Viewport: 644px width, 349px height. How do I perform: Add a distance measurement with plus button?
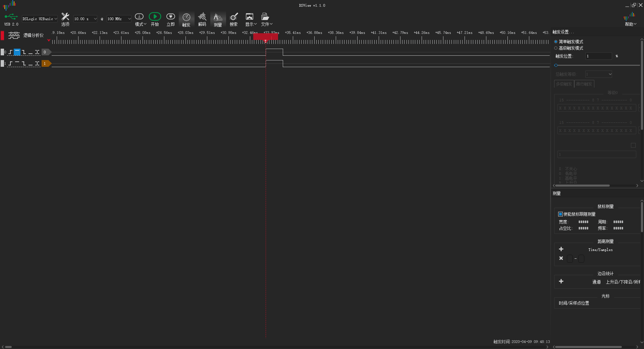[x=561, y=249]
